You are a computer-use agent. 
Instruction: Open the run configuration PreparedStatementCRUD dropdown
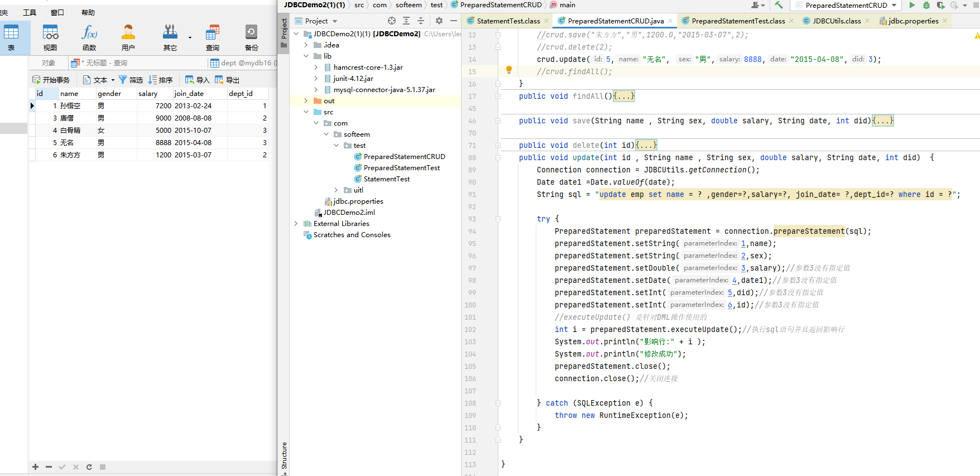pos(846,5)
